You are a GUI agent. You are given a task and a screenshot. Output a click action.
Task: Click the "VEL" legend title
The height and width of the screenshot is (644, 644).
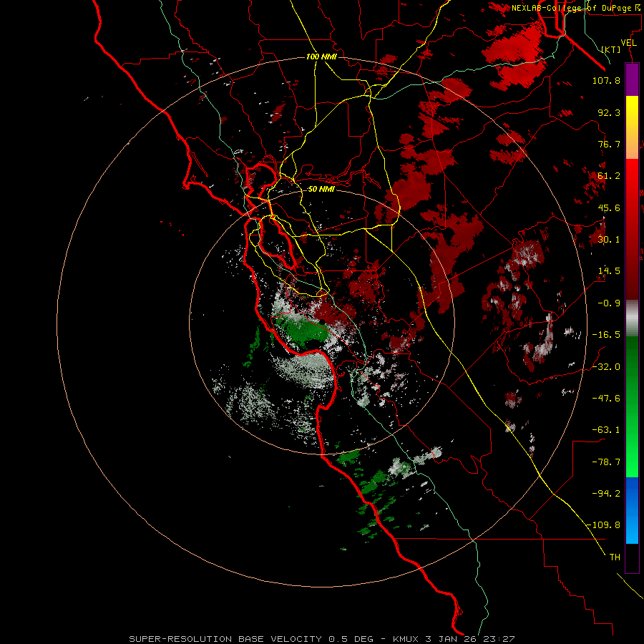[x=628, y=43]
